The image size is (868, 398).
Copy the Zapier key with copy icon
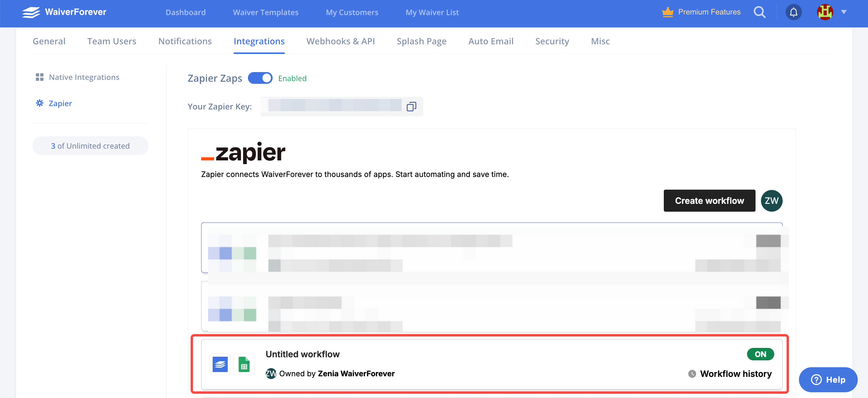tap(411, 106)
